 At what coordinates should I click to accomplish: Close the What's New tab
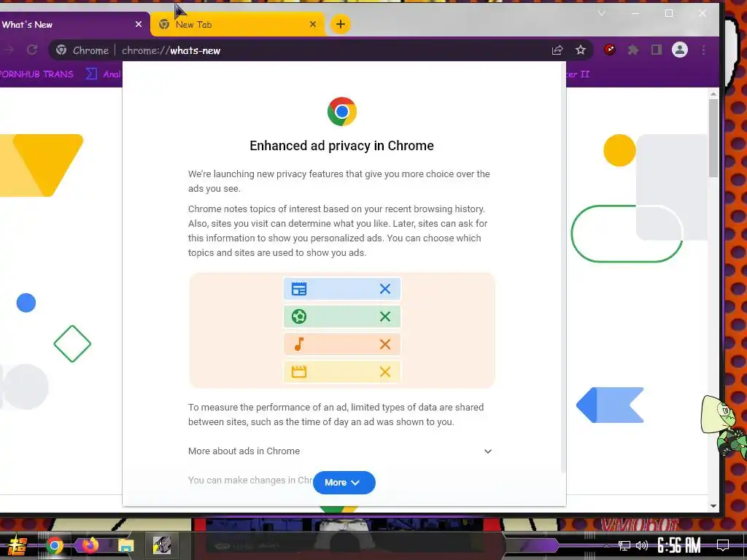click(138, 24)
